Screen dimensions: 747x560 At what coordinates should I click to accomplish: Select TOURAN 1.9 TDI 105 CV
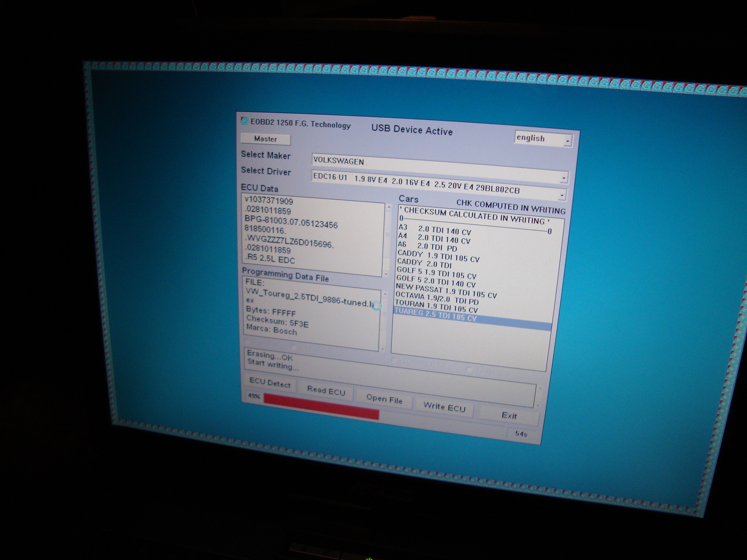(x=436, y=306)
